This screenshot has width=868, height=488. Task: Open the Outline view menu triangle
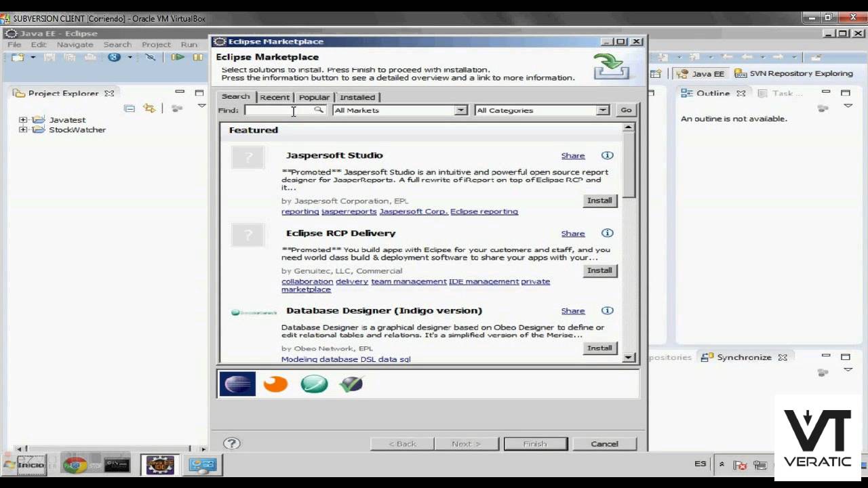848,106
